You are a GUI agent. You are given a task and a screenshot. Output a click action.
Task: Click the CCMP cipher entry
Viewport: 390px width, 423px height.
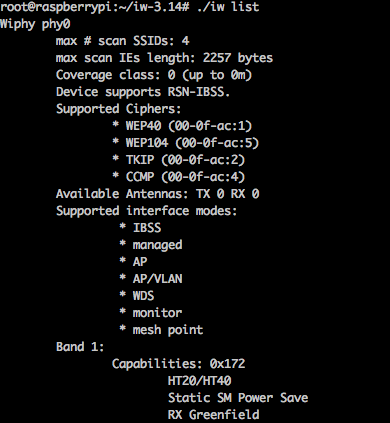178,177
